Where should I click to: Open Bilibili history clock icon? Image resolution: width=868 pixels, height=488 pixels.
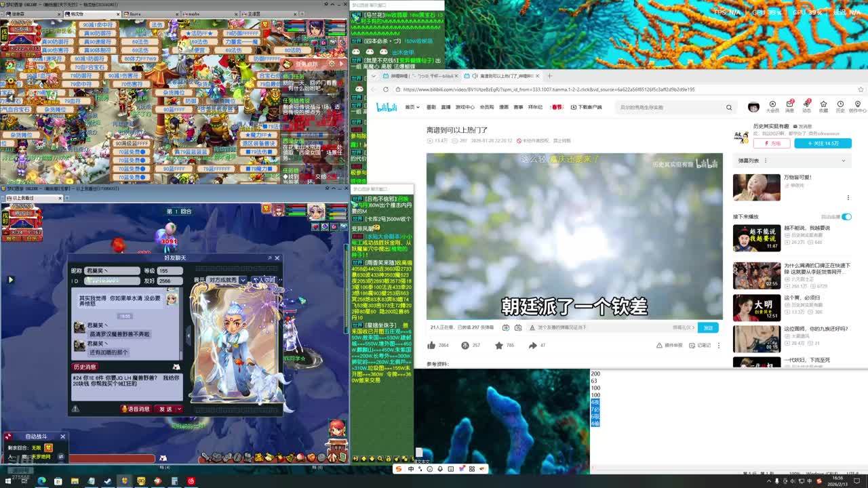(840, 104)
